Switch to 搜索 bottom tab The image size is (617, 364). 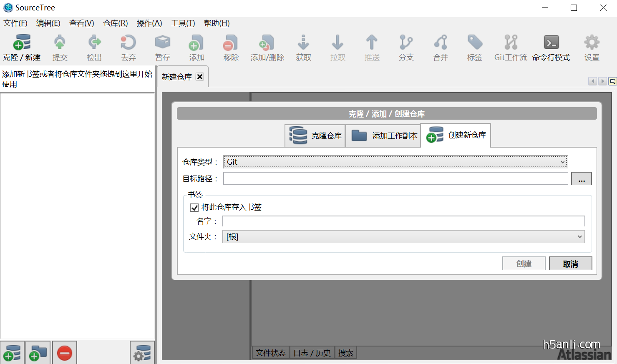(x=346, y=353)
